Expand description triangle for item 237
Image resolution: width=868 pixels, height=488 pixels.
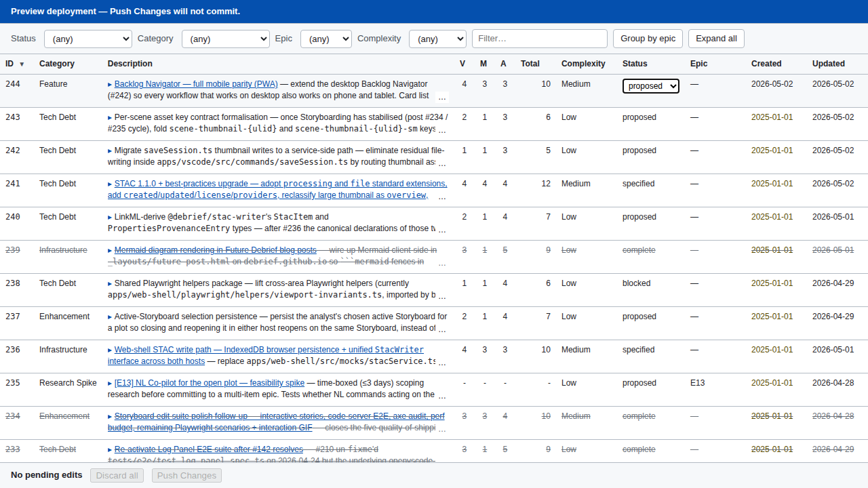point(110,317)
